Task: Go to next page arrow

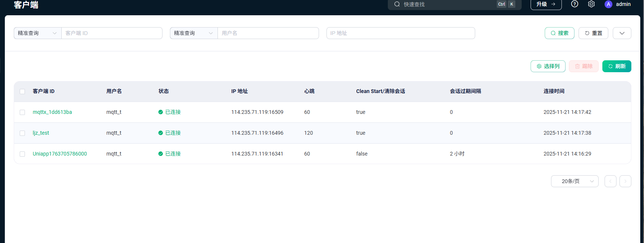Action: 625,181
